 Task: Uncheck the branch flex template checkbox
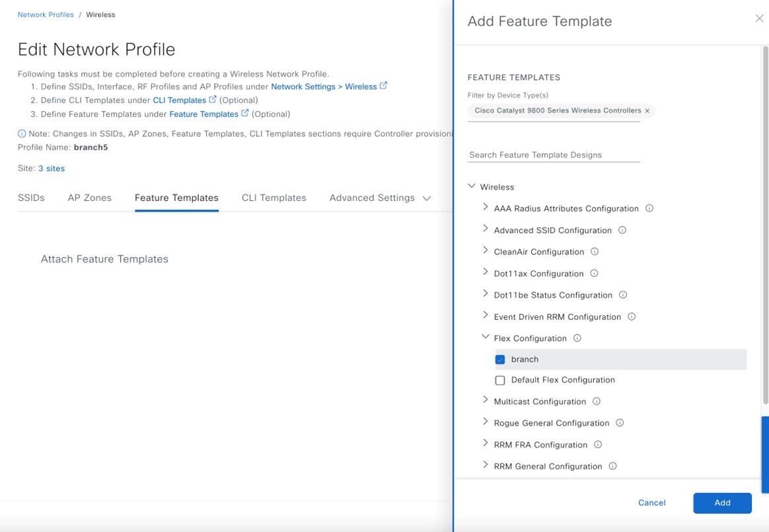point(500,360)
